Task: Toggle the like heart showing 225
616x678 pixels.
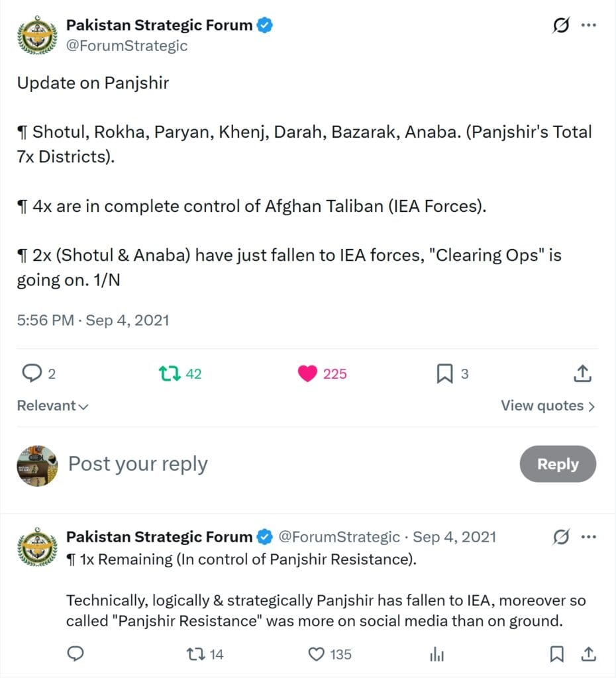Action: coord(308,374)
